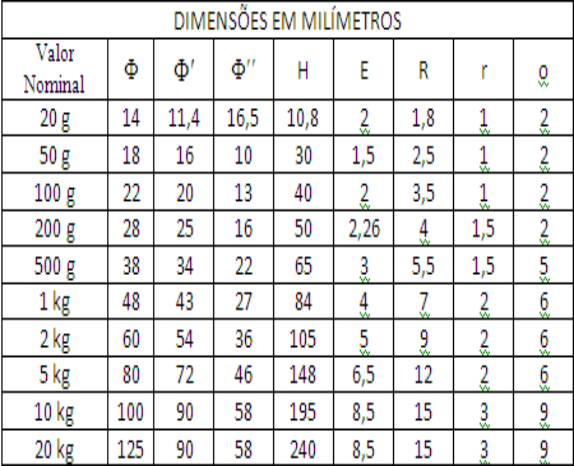Image resolution: width=574 pixels, height=466 pixels.
Task: Click the DIMENSÕES EM MILÍMETROS title cell
Action: (287, 20)
